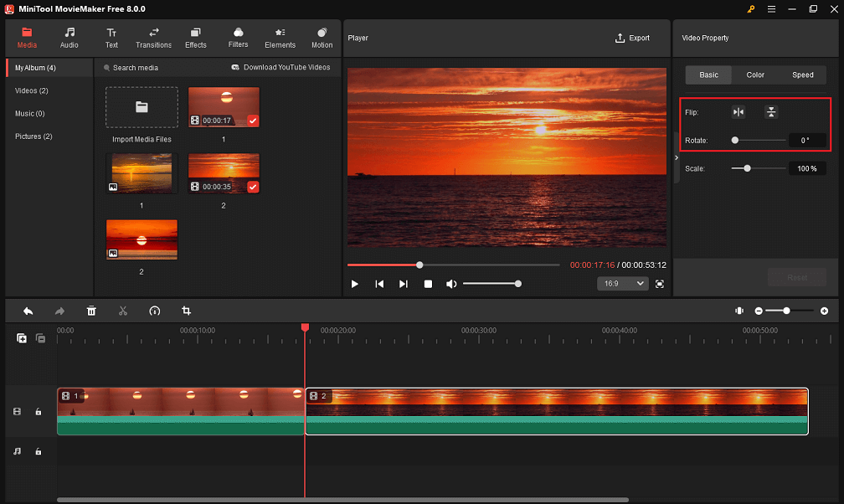The width and height of the screenshot is (844, 504).
Task: Click the Split scissors icon
Action: (123, 311)
